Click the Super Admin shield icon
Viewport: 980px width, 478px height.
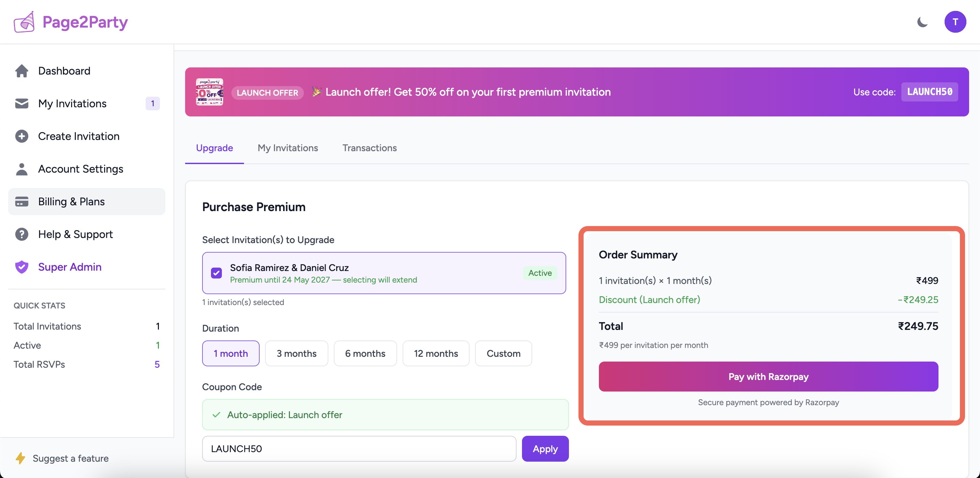pos(22,267)
